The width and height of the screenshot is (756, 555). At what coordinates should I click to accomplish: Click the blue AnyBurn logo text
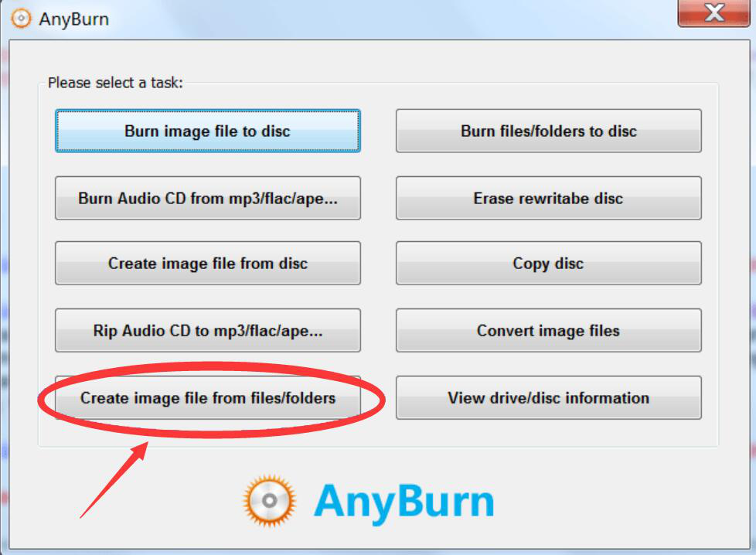[x=404, y=502]
